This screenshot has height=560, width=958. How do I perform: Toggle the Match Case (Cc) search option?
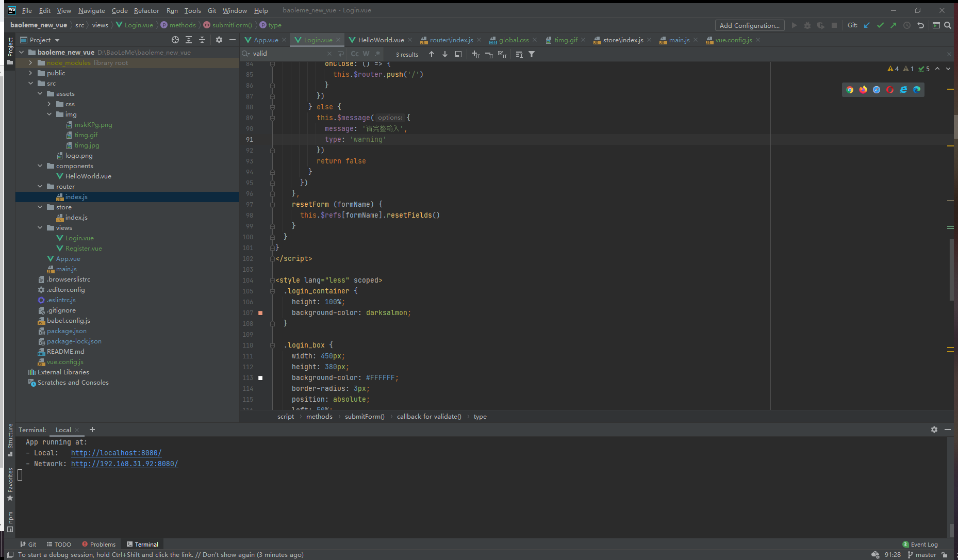coord(355,54)
